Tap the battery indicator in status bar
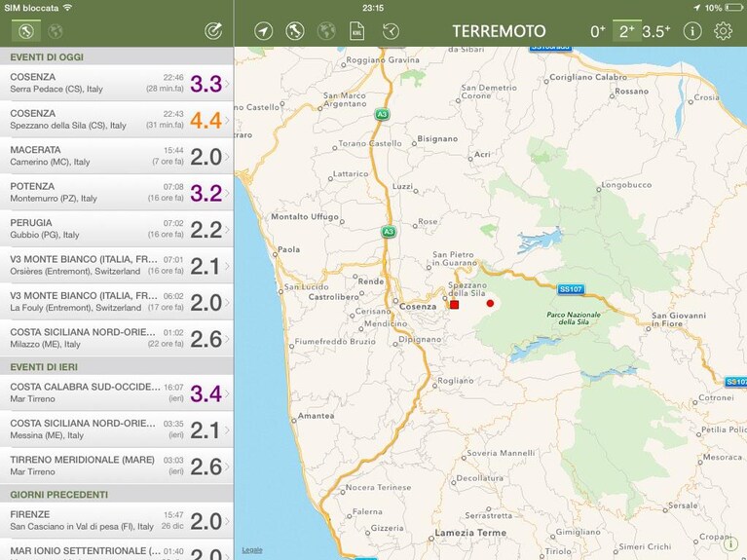Image resolution: width=747 pixels, height=560 pixels. [x=733, y=8]
